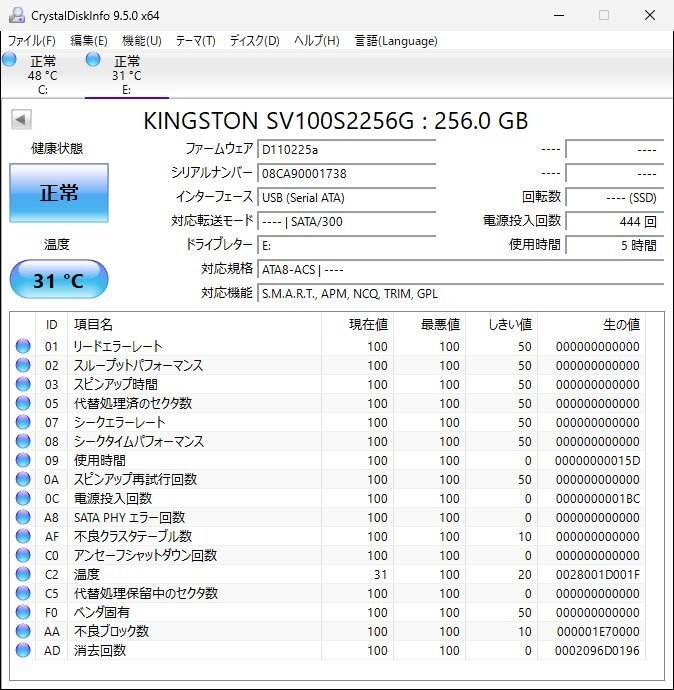Switch to the C: disk tab at 48 °C

[x=43, y=75]
